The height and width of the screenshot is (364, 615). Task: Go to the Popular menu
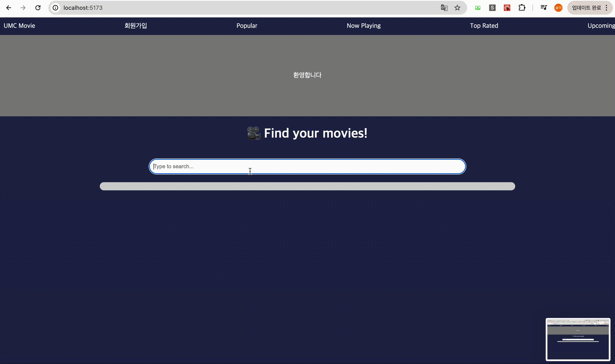click(247, 26)
